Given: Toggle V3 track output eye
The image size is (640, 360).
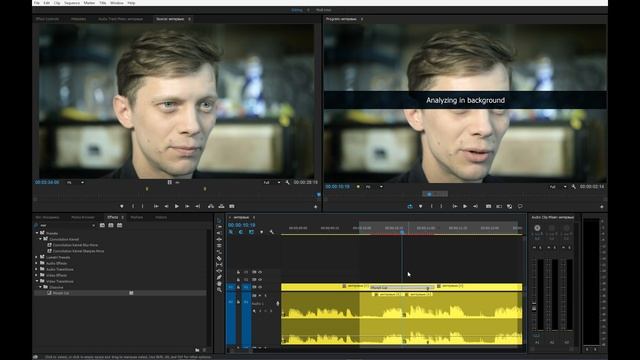Looking at the screenshot, I should tap(260, 272).
